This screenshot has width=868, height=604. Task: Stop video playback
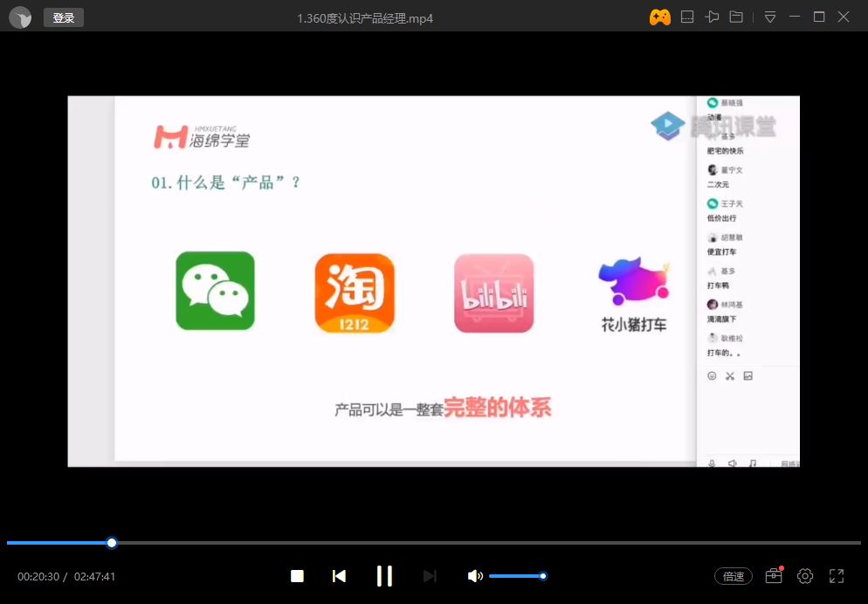297,576
